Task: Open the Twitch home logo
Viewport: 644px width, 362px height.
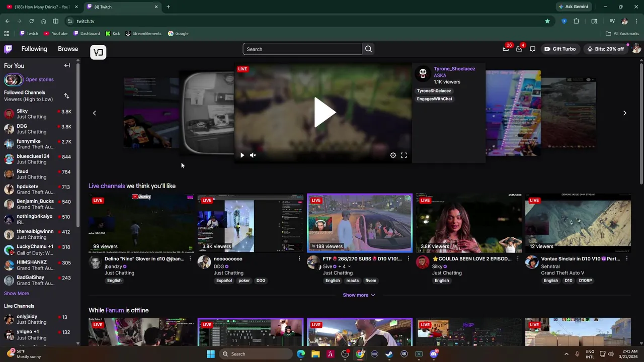Action: pyautogui.click(x=8, y=49)
